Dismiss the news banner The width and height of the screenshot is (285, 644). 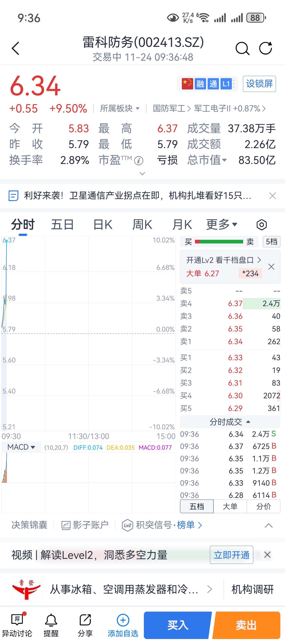pyautogui.click(x=273, y=195)
